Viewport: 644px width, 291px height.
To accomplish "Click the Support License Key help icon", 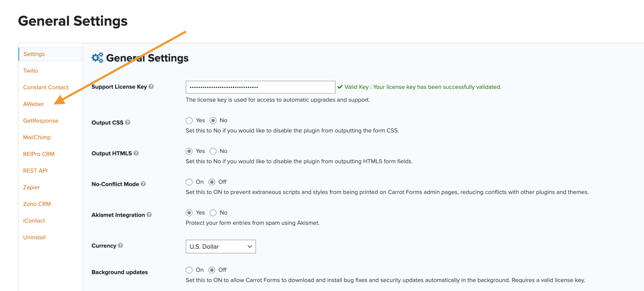I will click(x=151, y=86).
